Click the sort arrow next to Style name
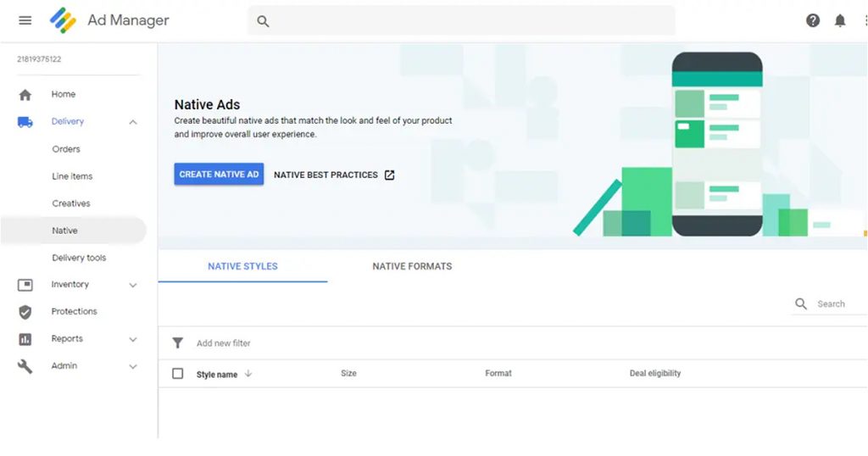The width and height of the screenshot is (868, 456). click(248, 374)
